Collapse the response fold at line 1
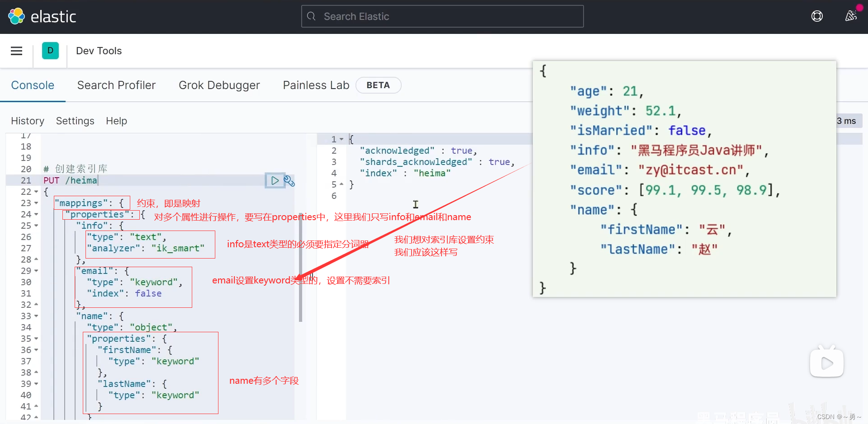 [342, 140]
